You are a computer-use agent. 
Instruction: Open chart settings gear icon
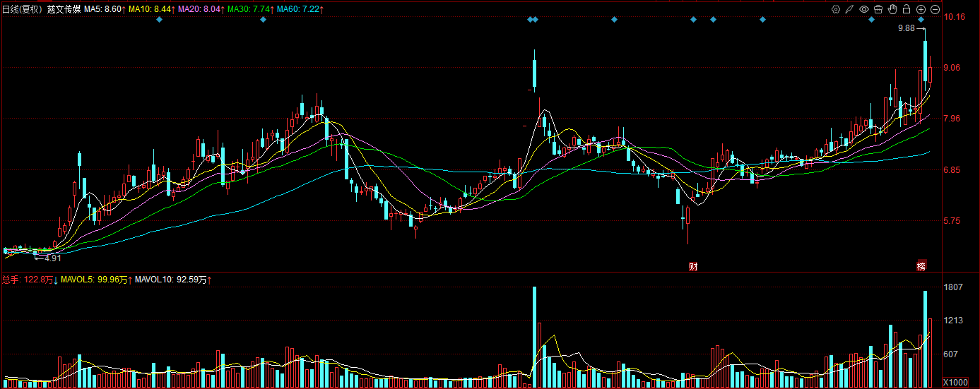[x=835, y=9]
